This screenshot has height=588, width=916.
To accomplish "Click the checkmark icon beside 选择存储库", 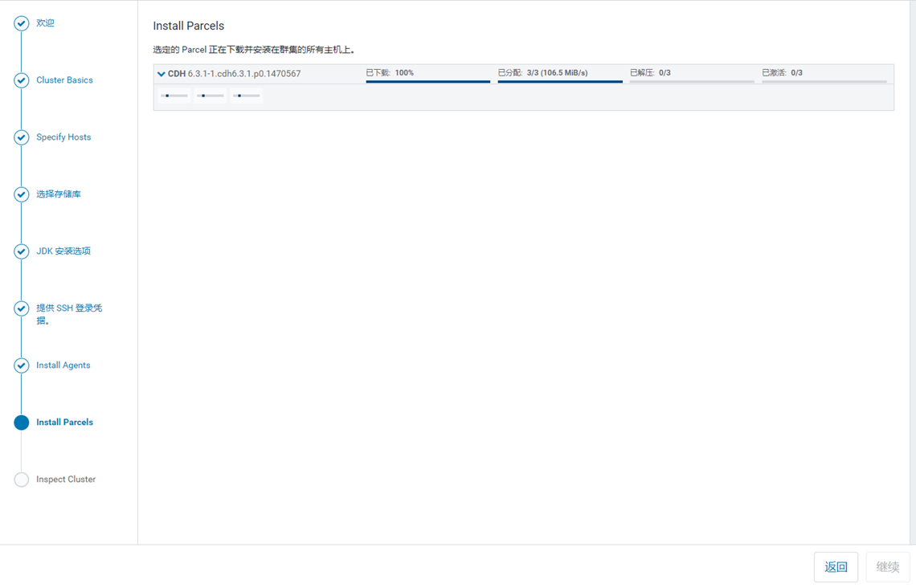I will 22,194.
